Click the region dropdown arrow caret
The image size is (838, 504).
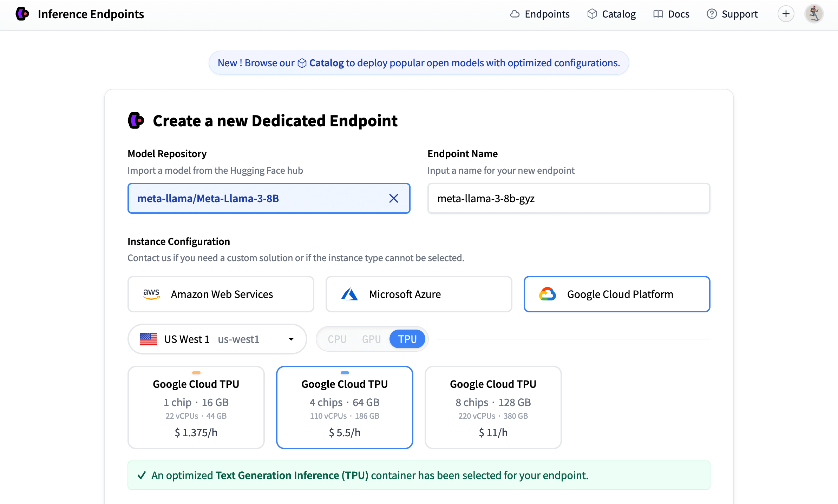291,339
